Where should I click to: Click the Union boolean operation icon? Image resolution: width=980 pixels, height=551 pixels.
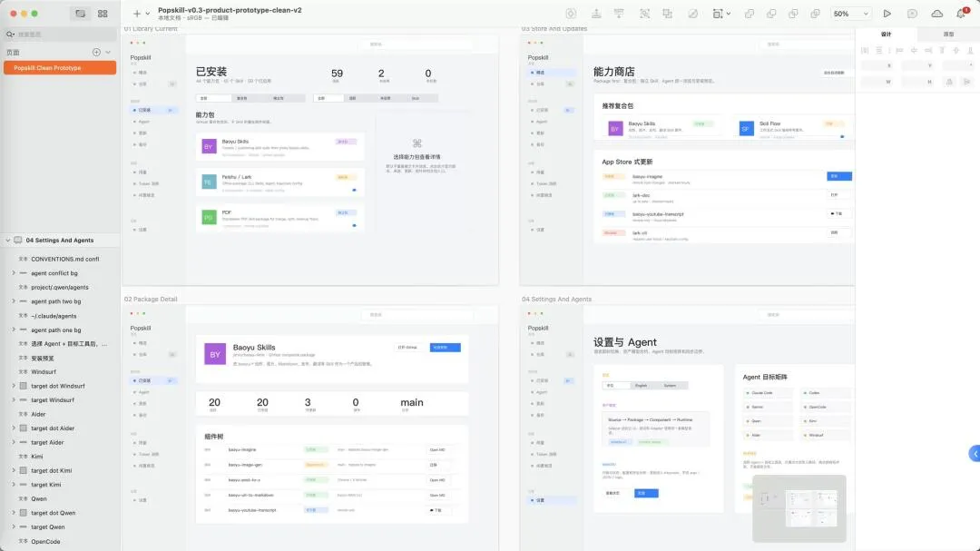[750, 13]
